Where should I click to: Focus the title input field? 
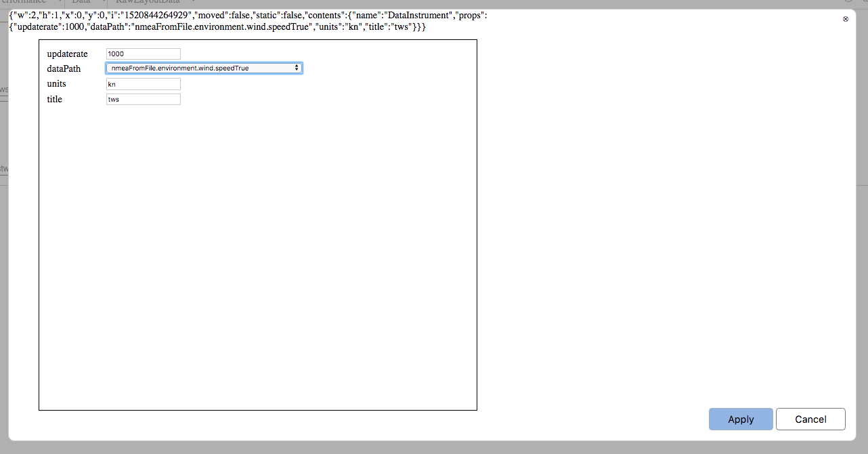[144, 99]
